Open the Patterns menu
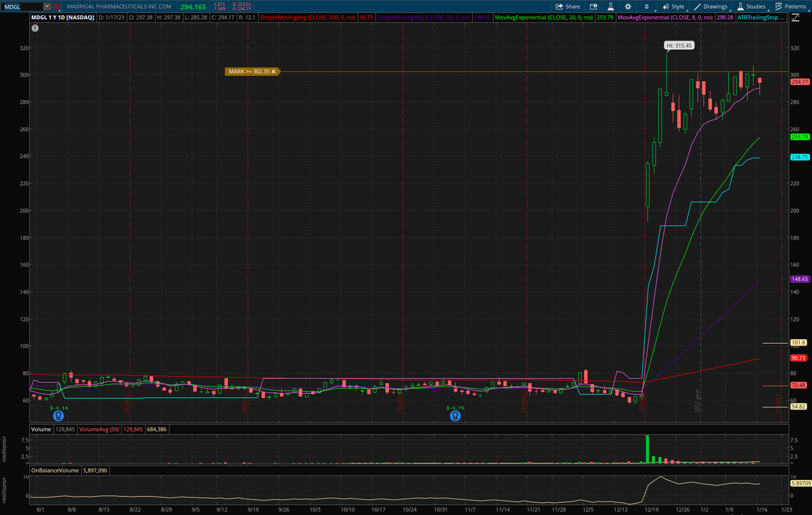This screenshot has width=812, height=515. (790, 6)
